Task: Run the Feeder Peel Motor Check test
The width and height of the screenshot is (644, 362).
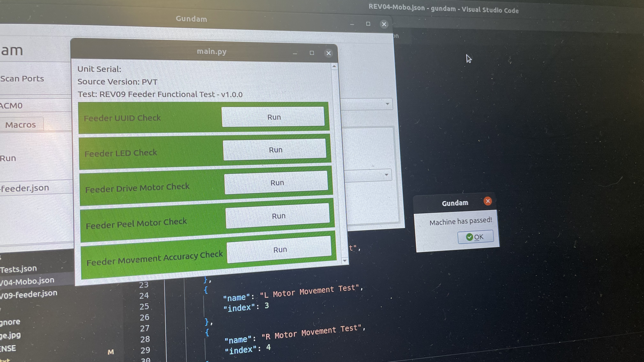Action: pyautogui.click(x=278, y=216)
